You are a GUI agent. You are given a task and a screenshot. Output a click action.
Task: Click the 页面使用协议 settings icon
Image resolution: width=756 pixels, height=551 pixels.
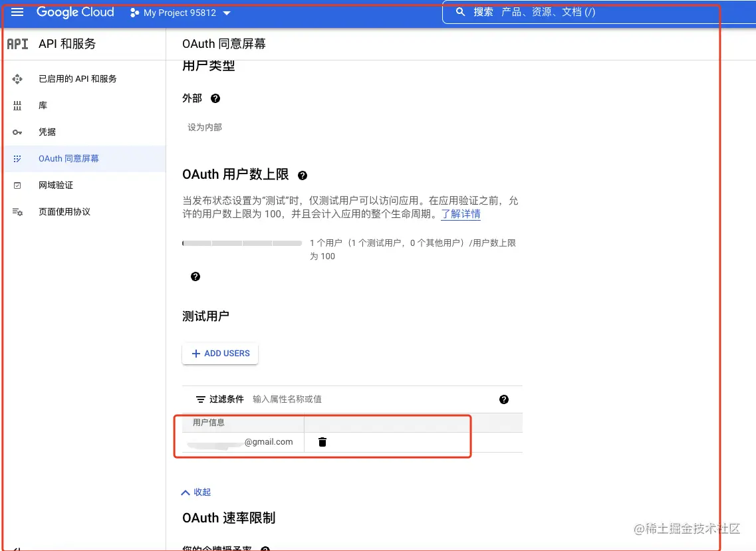click(17, 212)
